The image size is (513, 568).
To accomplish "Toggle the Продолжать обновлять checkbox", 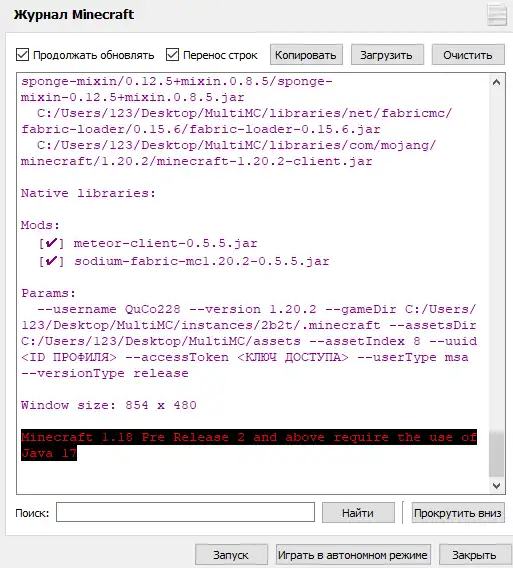I will (x=22, y=55).
